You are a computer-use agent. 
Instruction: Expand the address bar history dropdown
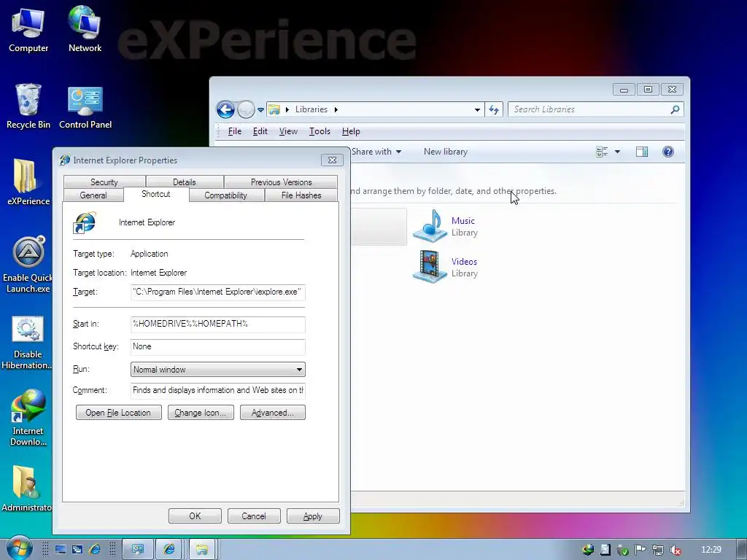[x=477, y=109]
